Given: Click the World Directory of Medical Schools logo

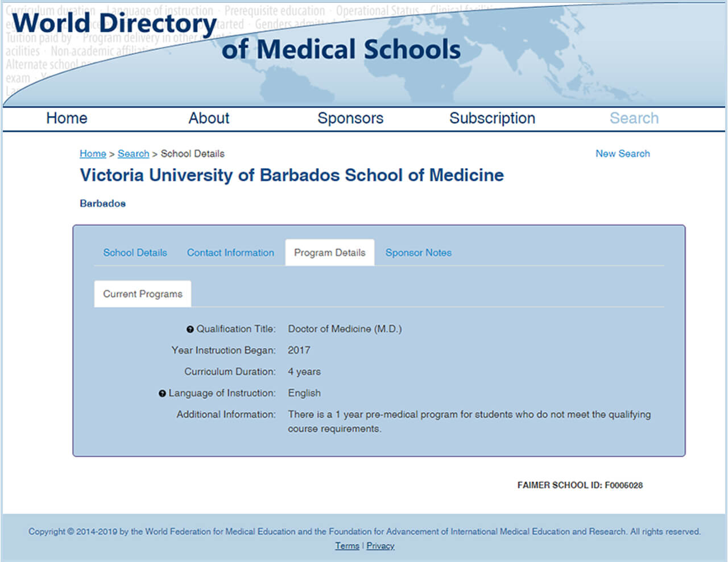Looking at the screenshot, I should point(237,36).
